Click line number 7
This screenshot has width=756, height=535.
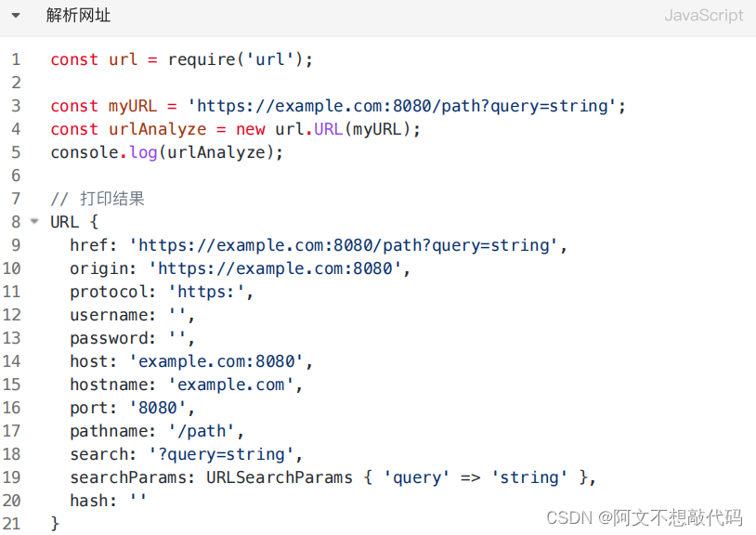click(x=16, y=198)
